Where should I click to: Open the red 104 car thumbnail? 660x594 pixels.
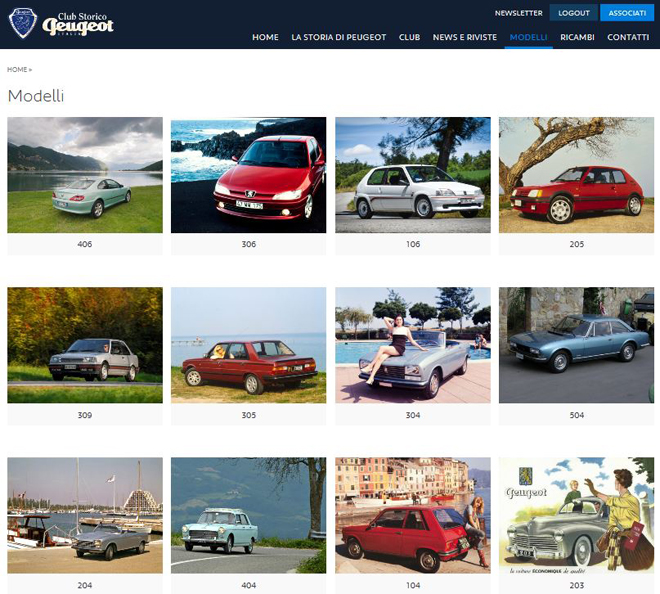(x=413, y=515)
